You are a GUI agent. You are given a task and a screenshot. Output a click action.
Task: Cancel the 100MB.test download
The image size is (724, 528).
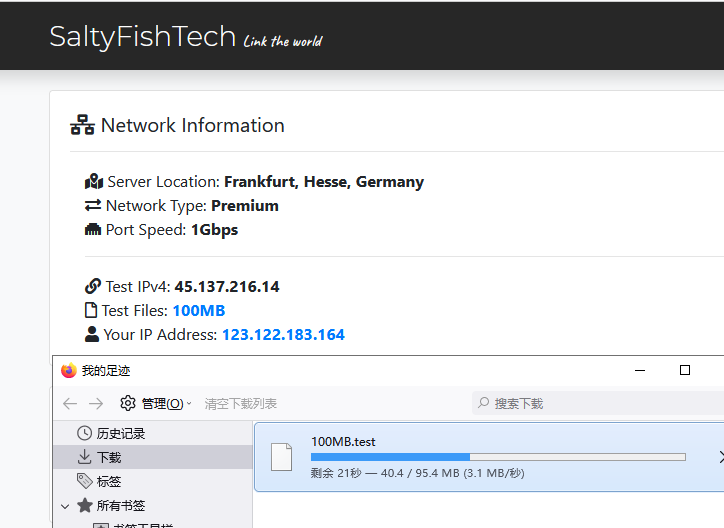[x=721, y=457]
